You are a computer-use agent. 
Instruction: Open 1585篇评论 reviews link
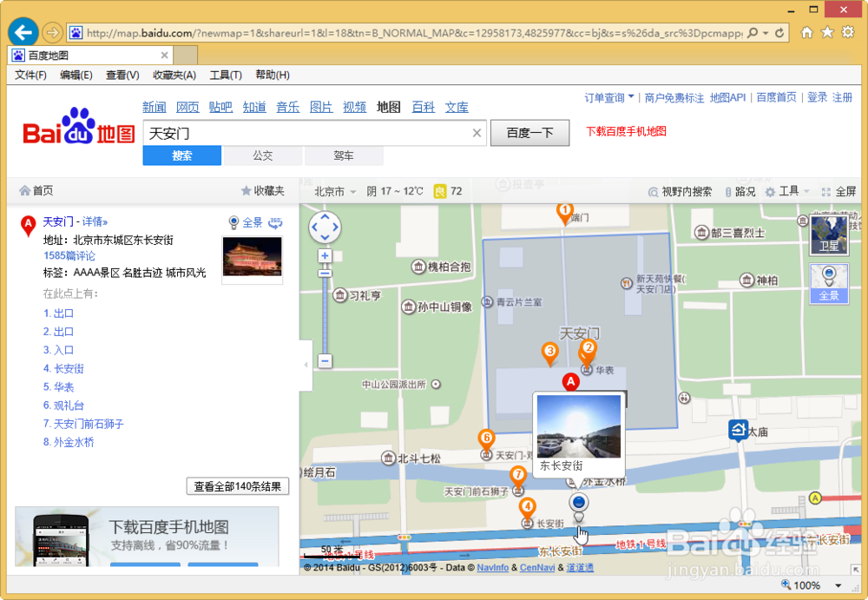[69, 256]
